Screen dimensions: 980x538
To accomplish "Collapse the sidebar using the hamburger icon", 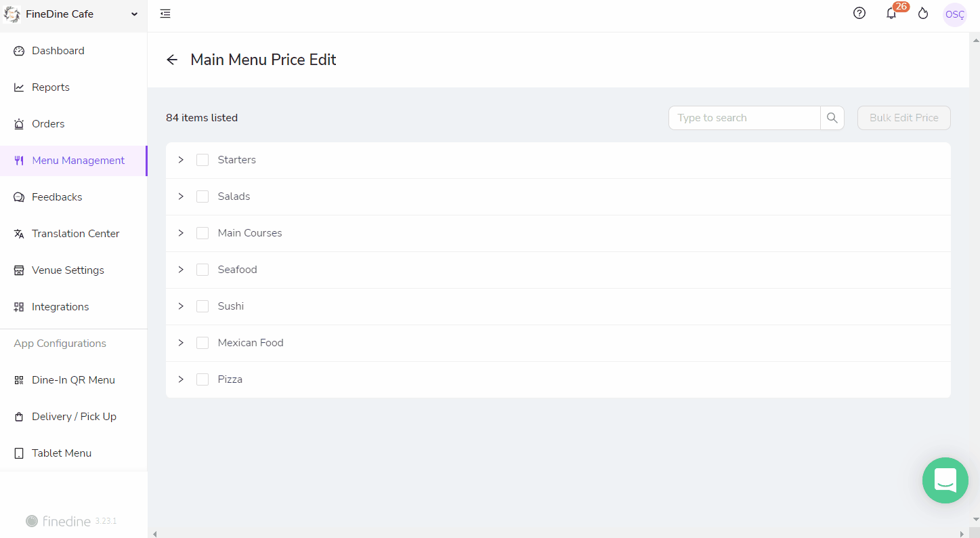I will (165, 14).
